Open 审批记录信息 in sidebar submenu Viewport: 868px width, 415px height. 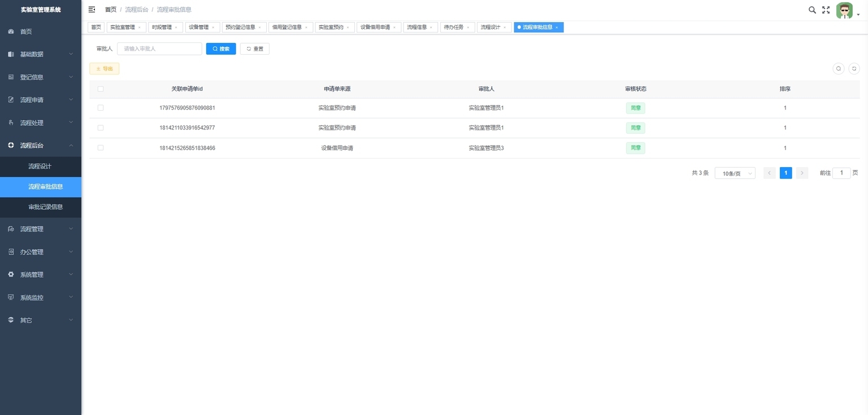click(41, 207)
